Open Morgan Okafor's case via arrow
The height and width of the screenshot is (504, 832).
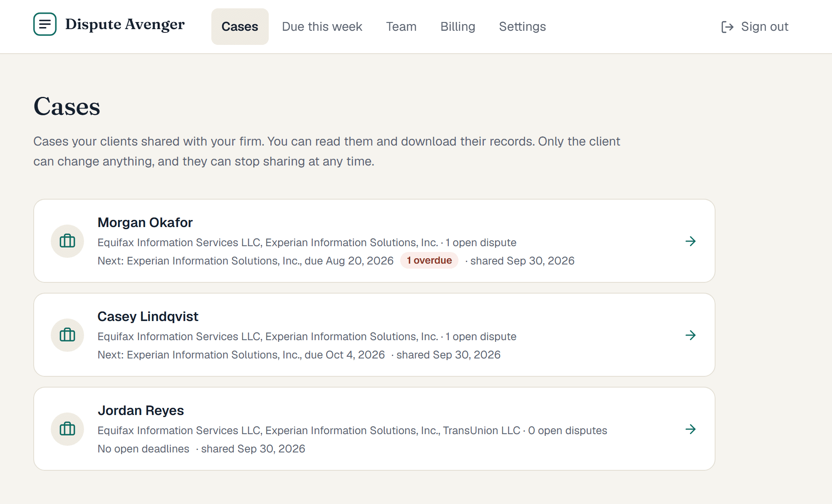[x=691, y=241]
